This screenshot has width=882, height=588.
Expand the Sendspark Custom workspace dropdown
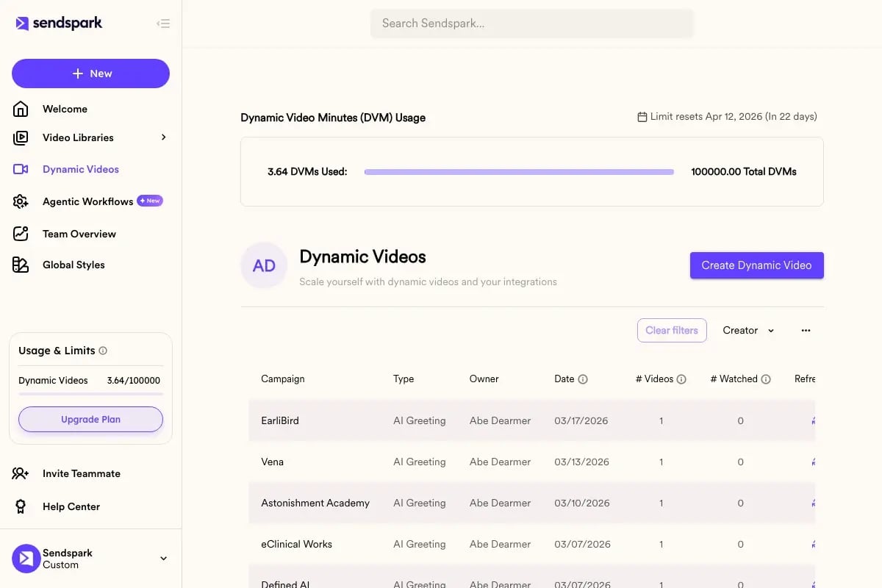pos(163,559)
